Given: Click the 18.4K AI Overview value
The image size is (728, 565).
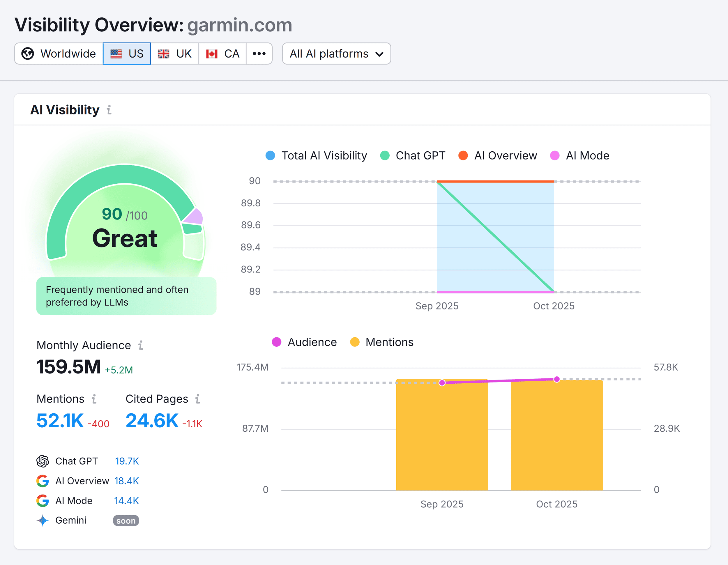Looking at the screenshot, I should click(126, 481).
